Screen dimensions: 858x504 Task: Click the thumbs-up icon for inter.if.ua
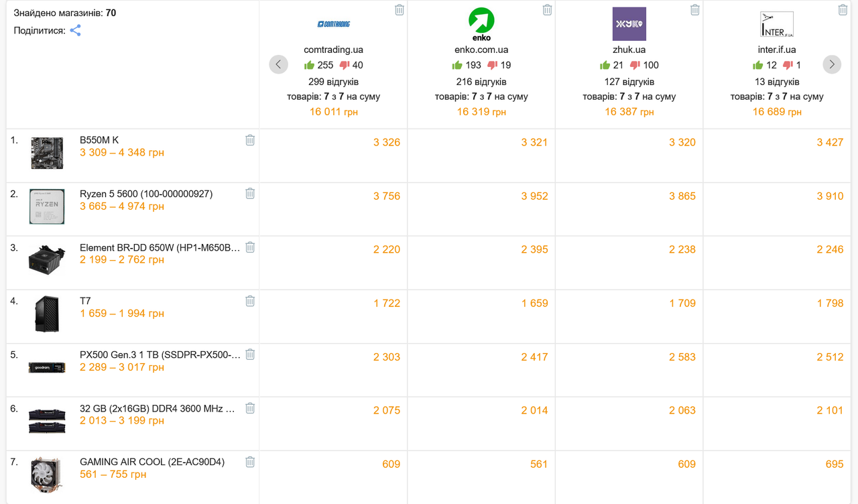tap(758, 65)
